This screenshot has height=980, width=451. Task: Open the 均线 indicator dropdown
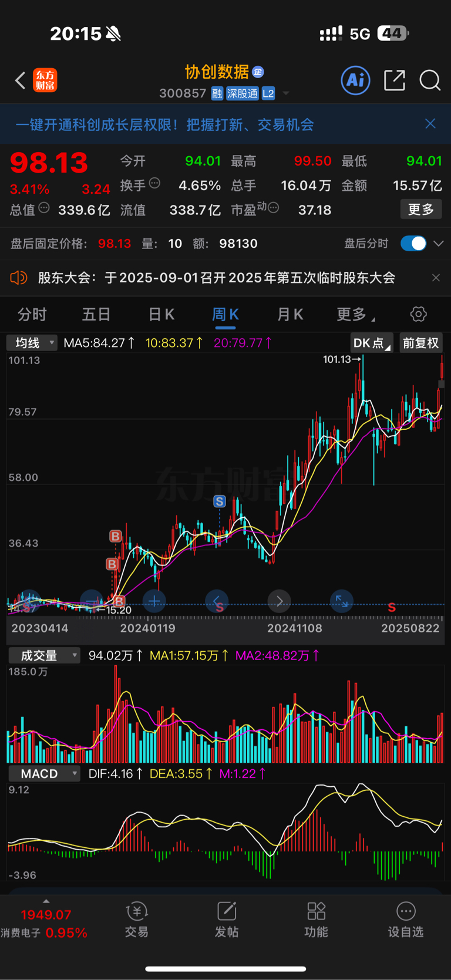32,343
